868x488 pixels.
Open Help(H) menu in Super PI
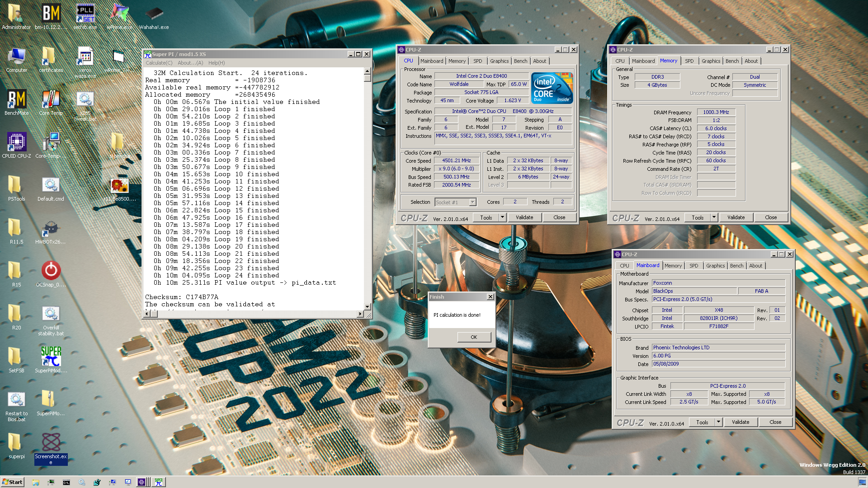pos(217,63)
